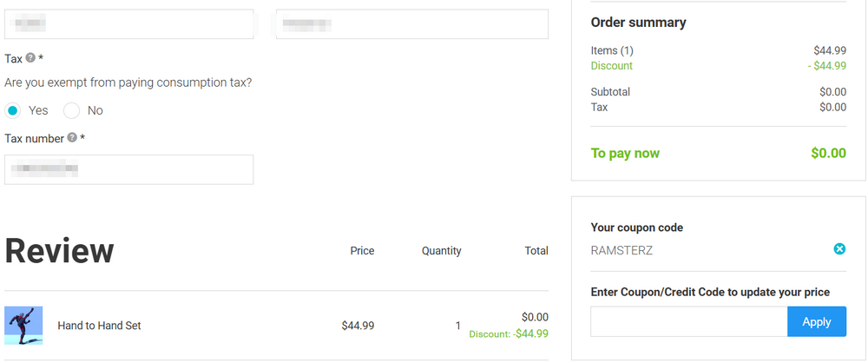868x363 pixels.
Task: Click the green Discount: -$44.99 item text
Action: tap(509, 333)
